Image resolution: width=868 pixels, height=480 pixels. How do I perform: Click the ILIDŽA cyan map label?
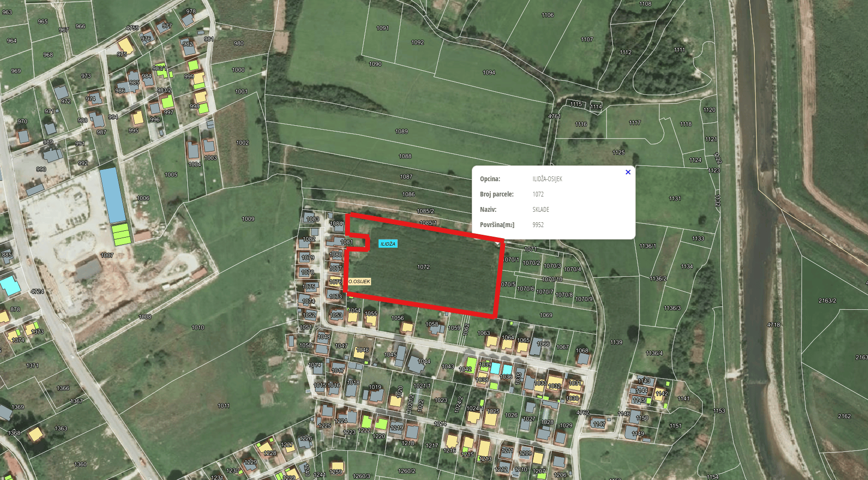tap(388, 244)
